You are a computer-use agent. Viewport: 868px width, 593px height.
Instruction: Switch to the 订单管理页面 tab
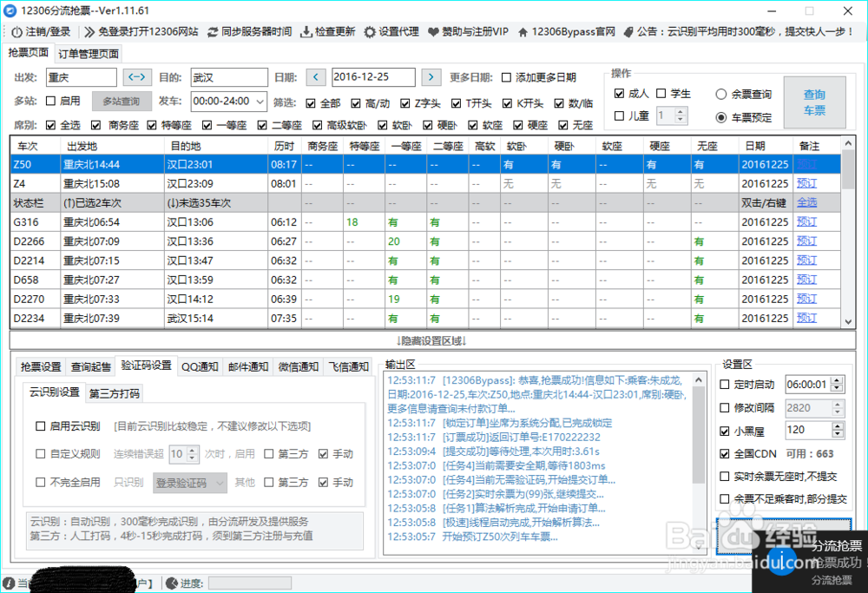[x=87, y=52]
